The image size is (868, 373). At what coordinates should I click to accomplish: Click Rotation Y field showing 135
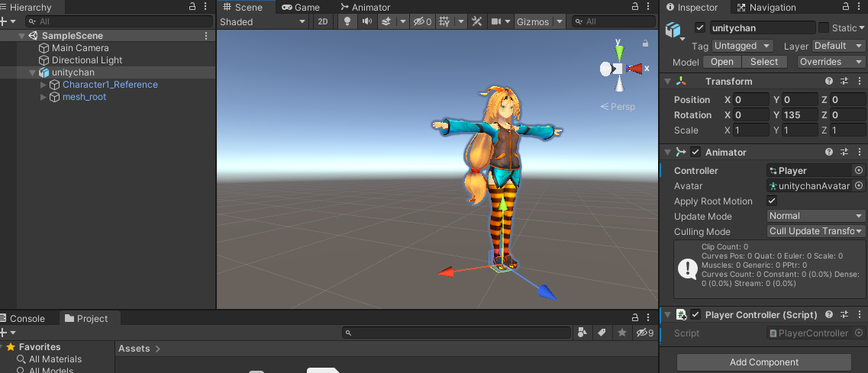[x=800, y=114]
